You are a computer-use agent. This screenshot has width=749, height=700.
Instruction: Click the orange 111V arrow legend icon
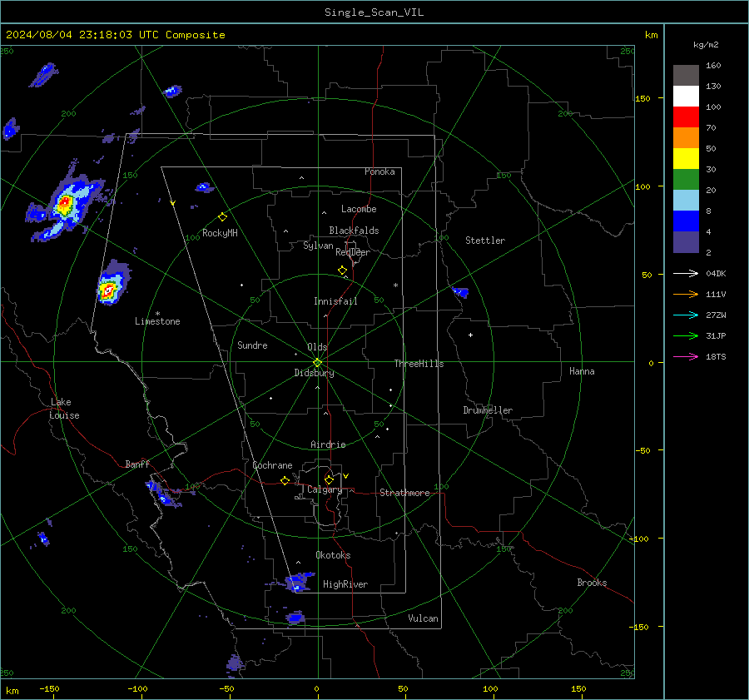tap(686, 295)
